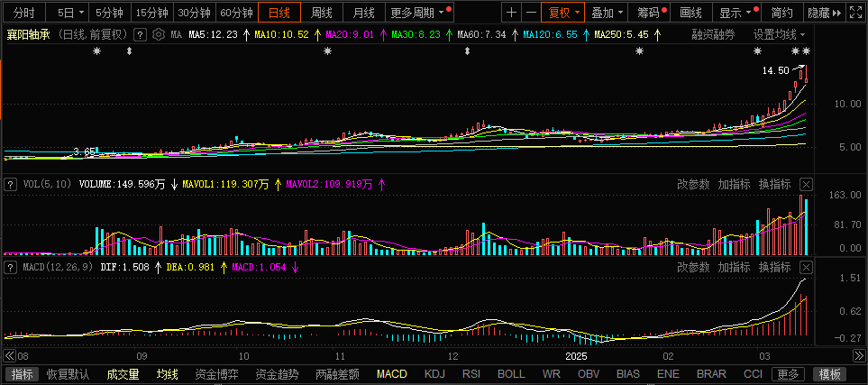Click the zoom-in plus icon

tap(512, 13)
